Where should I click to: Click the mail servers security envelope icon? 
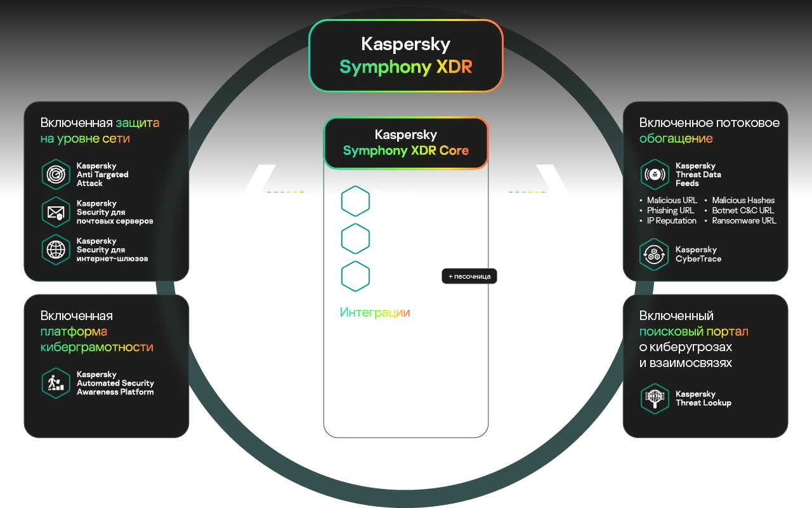(x=56, y=212)
